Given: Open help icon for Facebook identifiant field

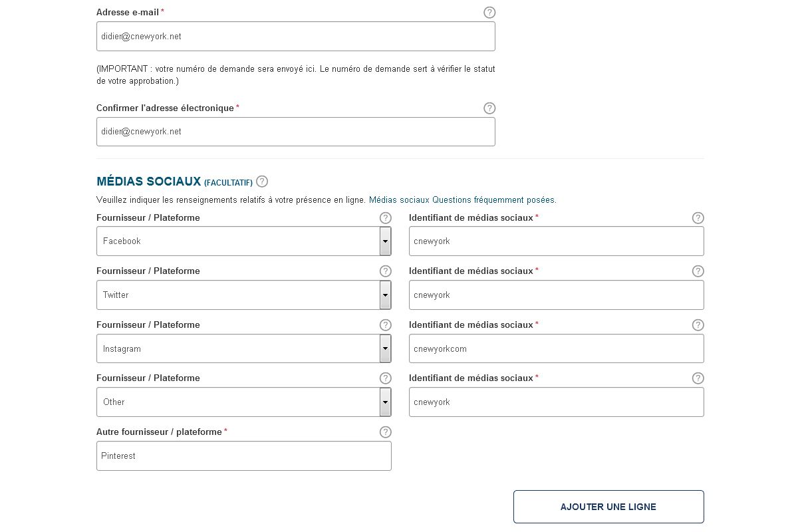Looking at the screenshot, I should [x=698, y=217].
